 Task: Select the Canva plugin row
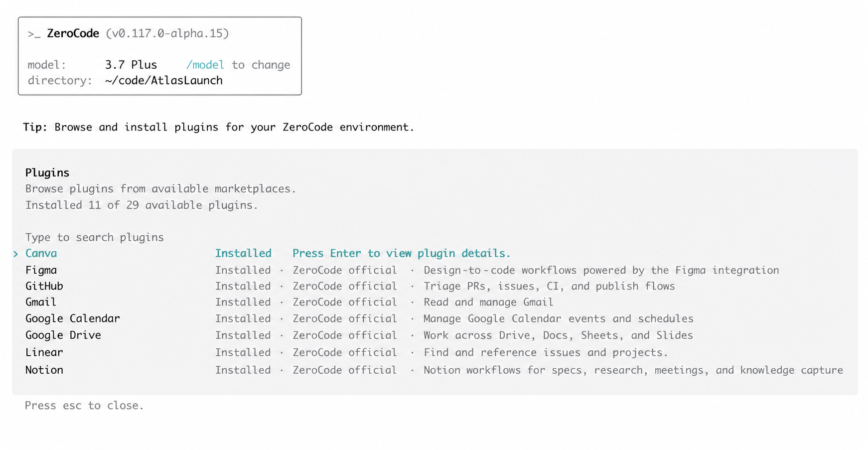(434, 253)
